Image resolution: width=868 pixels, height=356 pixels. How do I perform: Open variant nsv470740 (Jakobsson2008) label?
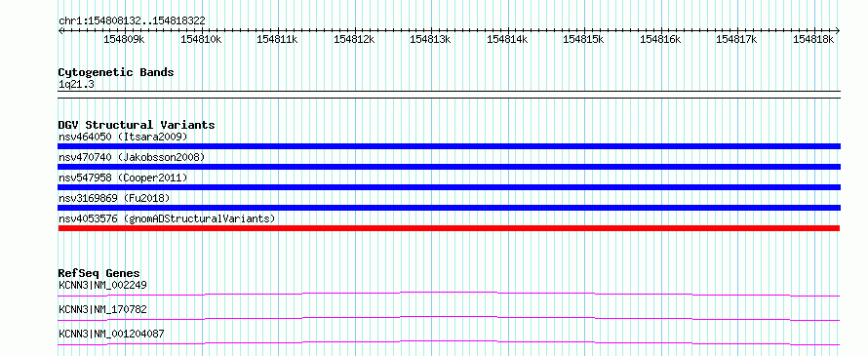click(x=132, y=157)
